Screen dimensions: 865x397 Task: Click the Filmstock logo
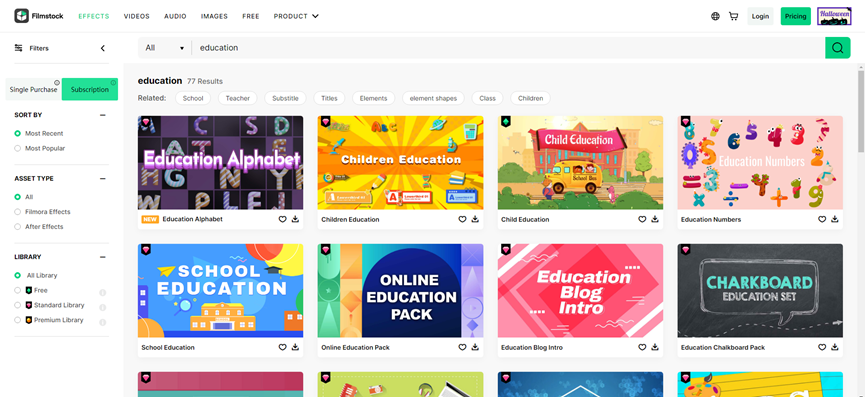39,16
